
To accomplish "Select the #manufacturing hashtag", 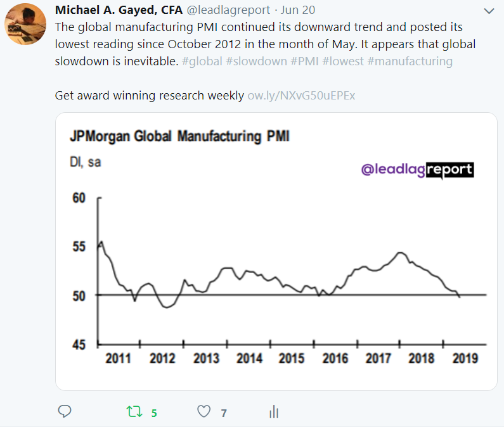I will 410,61.
